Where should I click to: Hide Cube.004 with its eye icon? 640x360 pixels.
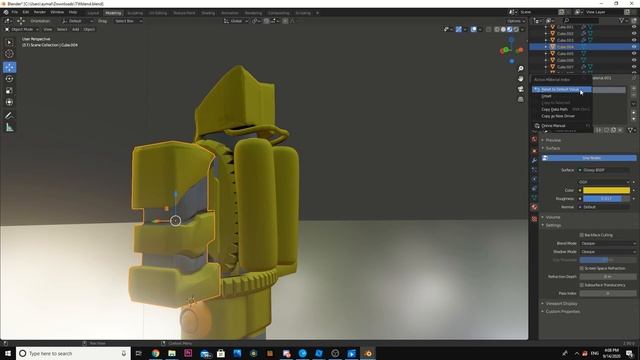coord(634,47)
